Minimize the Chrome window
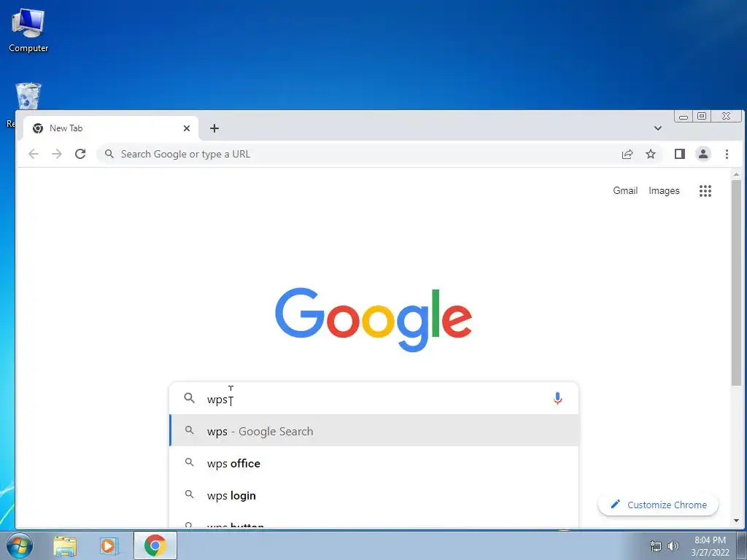Image resolution: width=747 pixels, height=560 pixels. click(x=683, y=116)
